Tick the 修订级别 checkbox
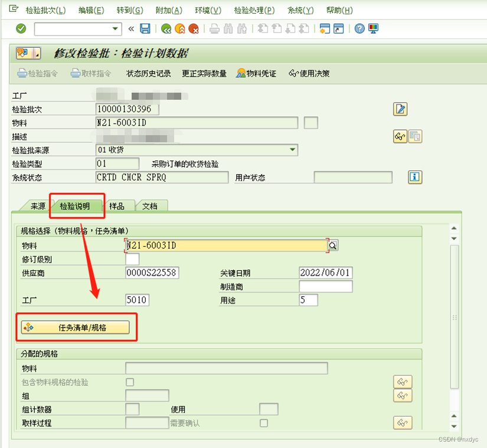Viewport: 487px width, 448px height. click(x=131, y=259)
